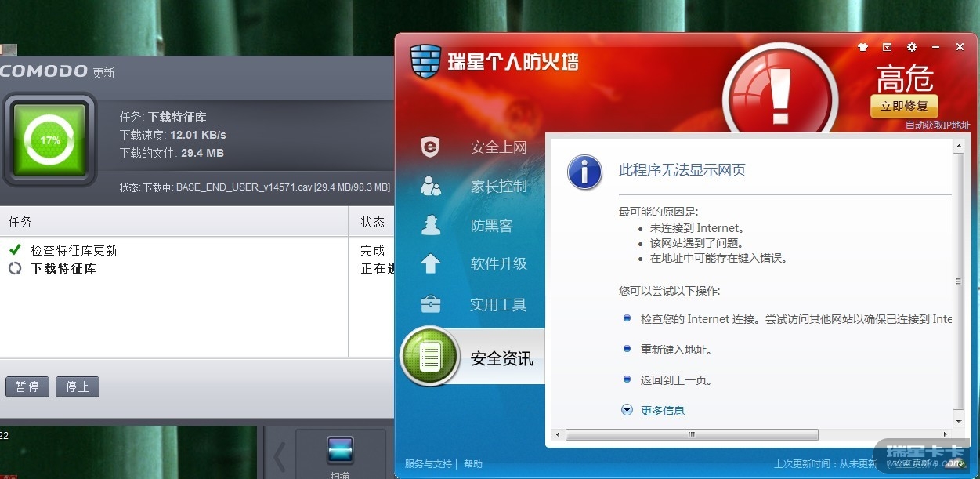Image resolution: width=980 pixels, height=479 pixels.
Task: Click the 实用工具 toolbox icon
Action: coord(430,304)
